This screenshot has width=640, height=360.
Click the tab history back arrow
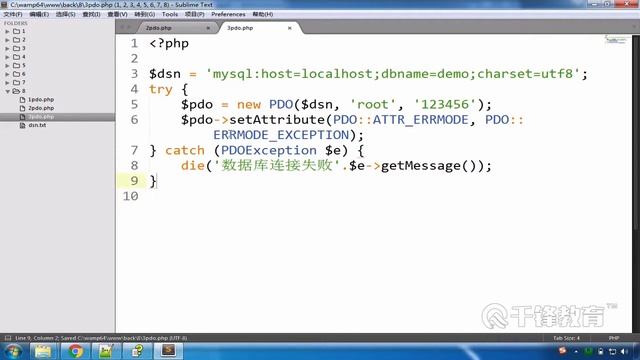click(122, 28)
